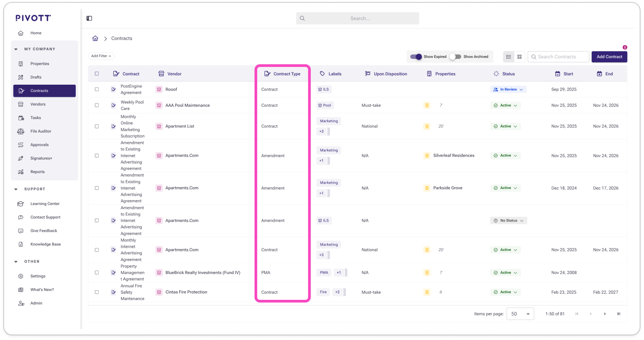Click the PIVOTT logo
This screenshot has width=644, height=340.
point(33,18)
